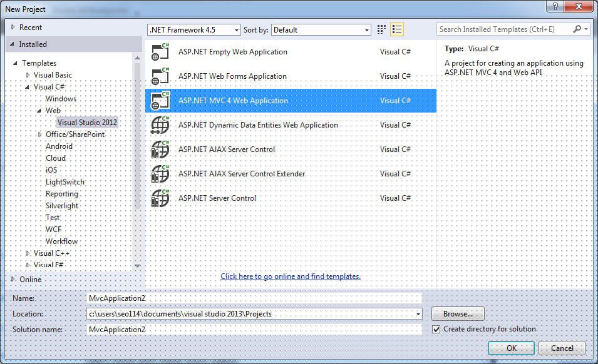Click the ASP.NET Empty Web Application icon

[x=161, y=53]
